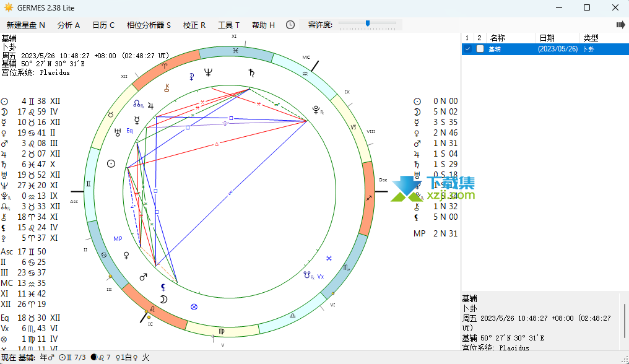
Task: Click the Asc label beside the wheel
Action: pos(74,201)
